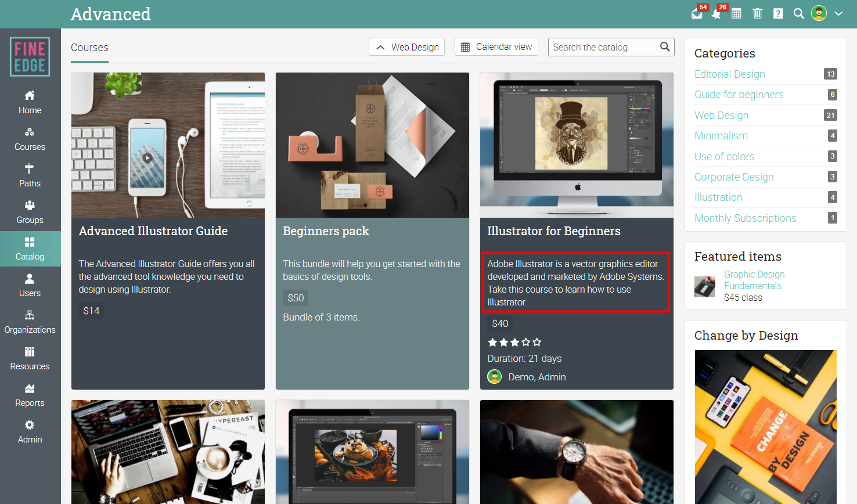Open the Illustrator for Beginners title
The height and width of the screenshot is (504, 857).
554,231
